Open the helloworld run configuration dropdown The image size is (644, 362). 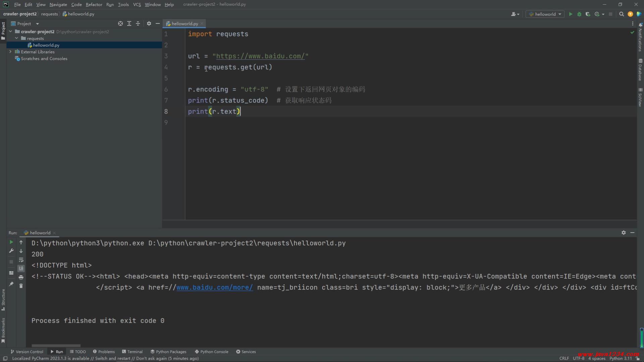coord(545,14)
